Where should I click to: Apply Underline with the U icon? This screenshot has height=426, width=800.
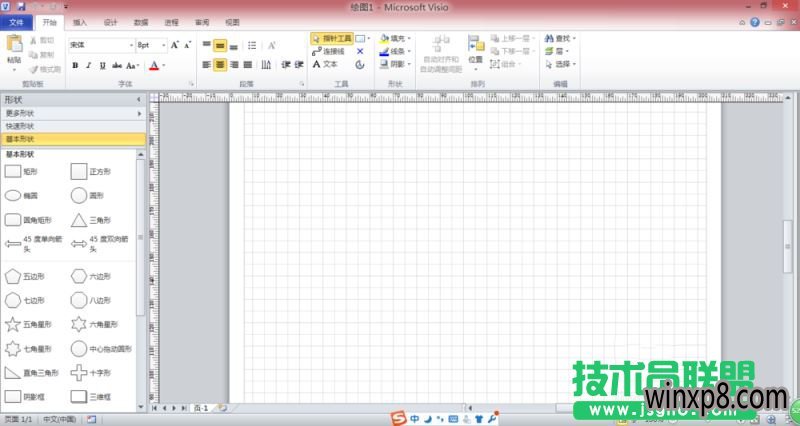click(x=103, y=65)
